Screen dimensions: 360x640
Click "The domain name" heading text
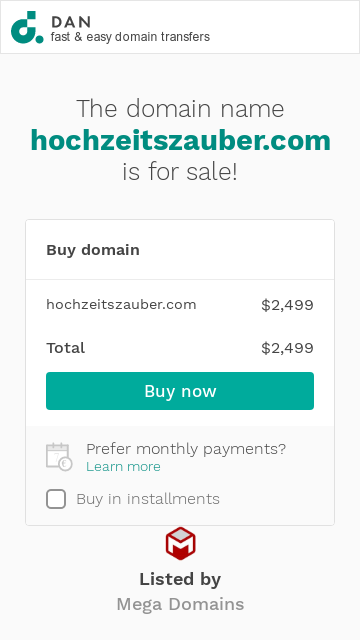[x=180, y=109]
